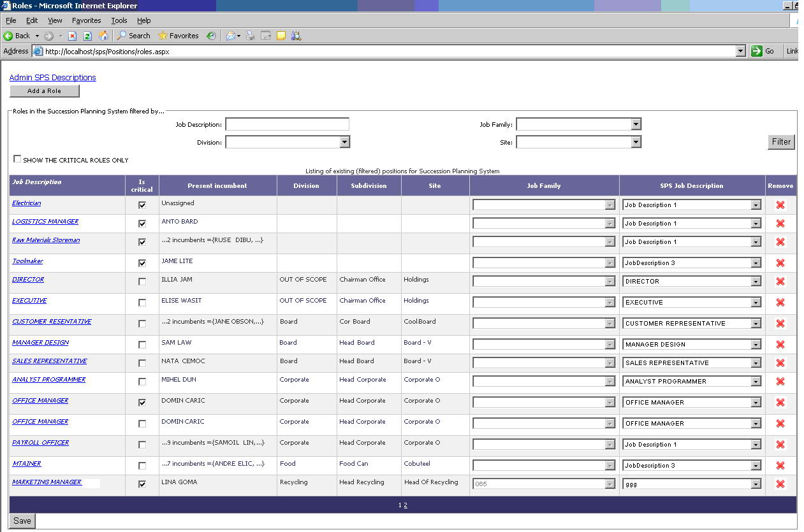
Task: Expand the DIRECTOR SPS Job Description dropdown
Action: click(756, 282)
